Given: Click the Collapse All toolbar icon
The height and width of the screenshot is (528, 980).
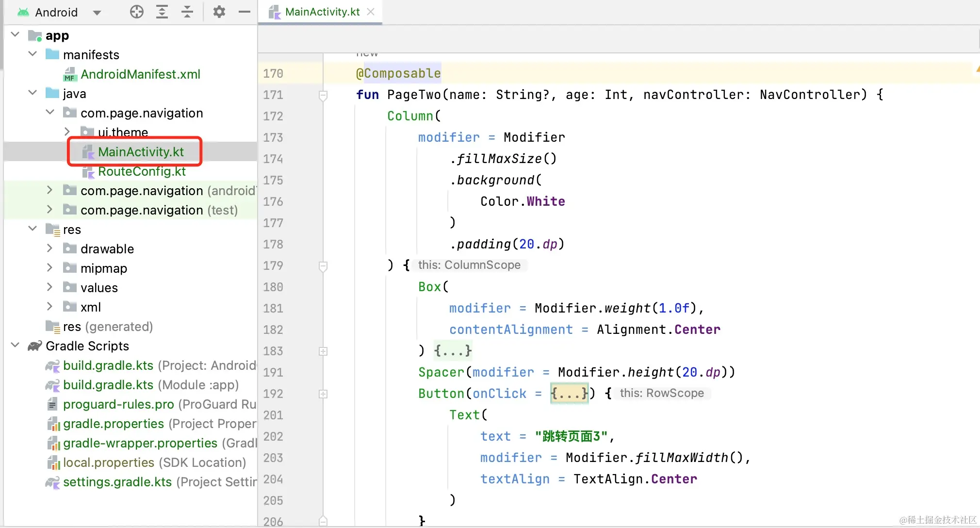Looking at the screenshot, I should point(187,12).
